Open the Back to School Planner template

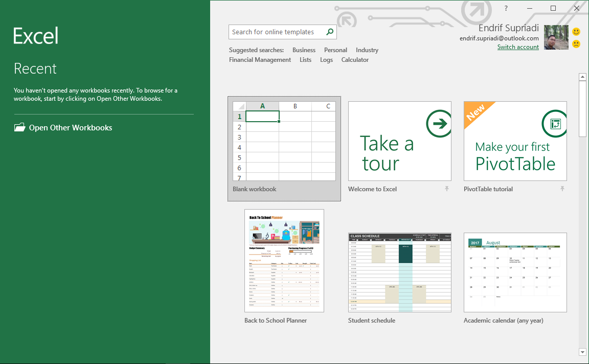[x=284, y=261]
